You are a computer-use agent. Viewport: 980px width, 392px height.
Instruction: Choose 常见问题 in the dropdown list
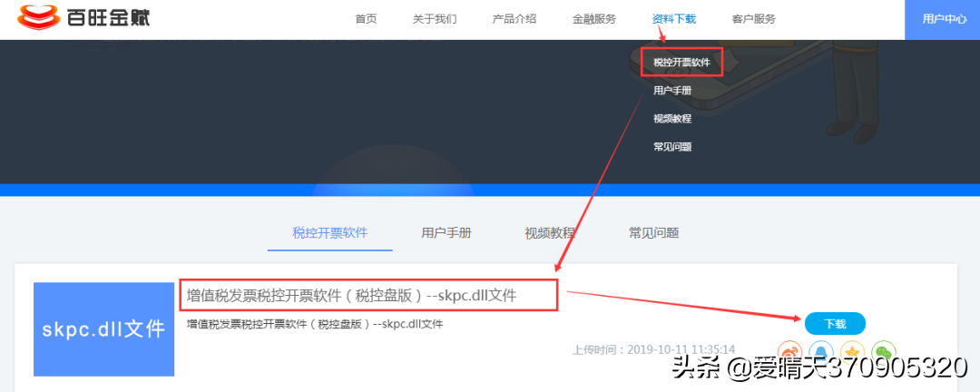[672, 147]
